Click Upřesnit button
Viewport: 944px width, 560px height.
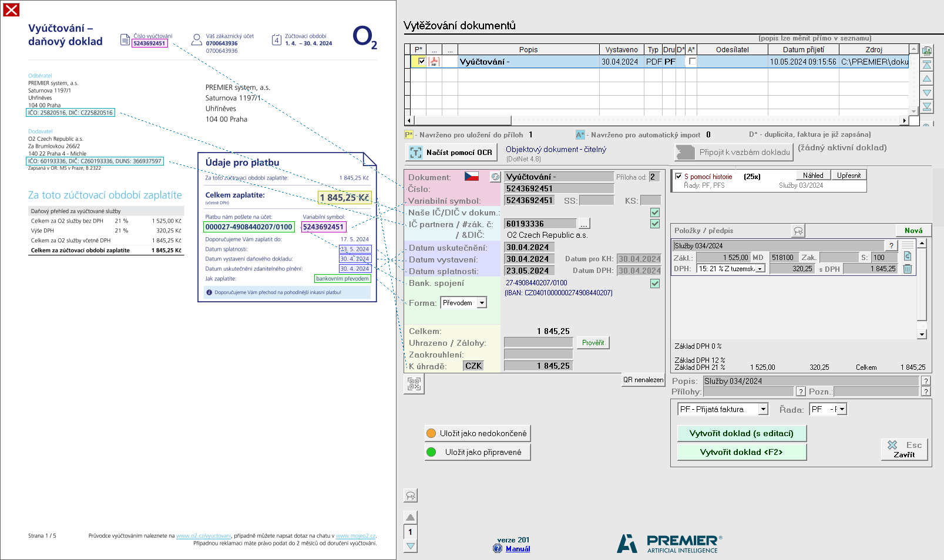click(849, 176)
